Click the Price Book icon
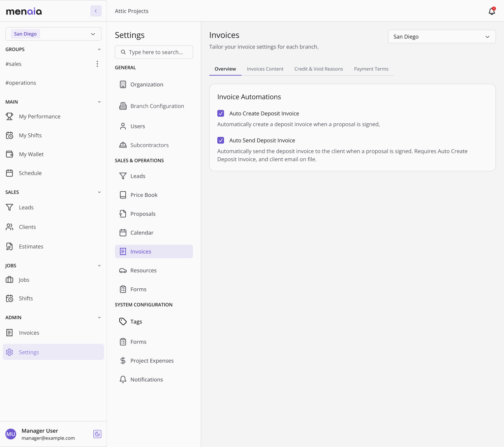 [x=123, y=195]
